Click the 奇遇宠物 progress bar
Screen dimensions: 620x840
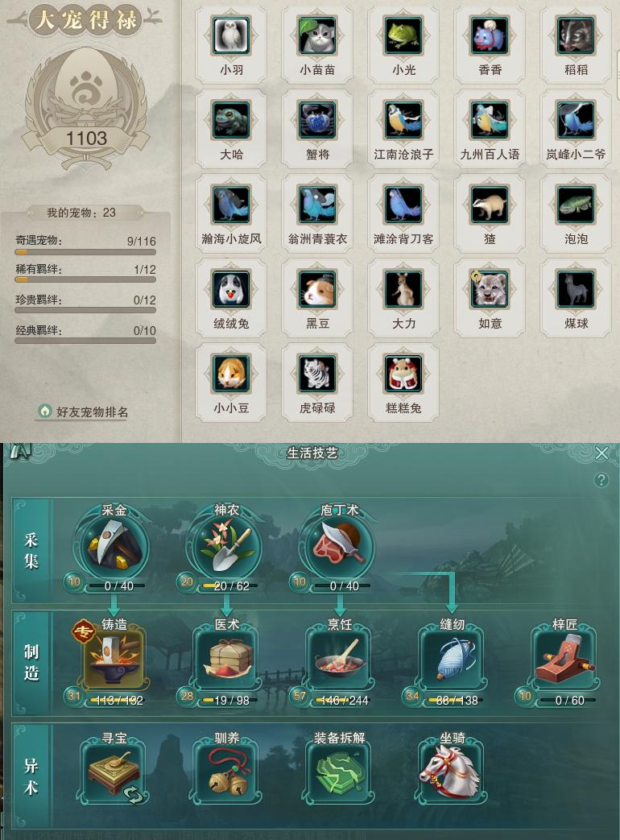click(x=85, y=251)
